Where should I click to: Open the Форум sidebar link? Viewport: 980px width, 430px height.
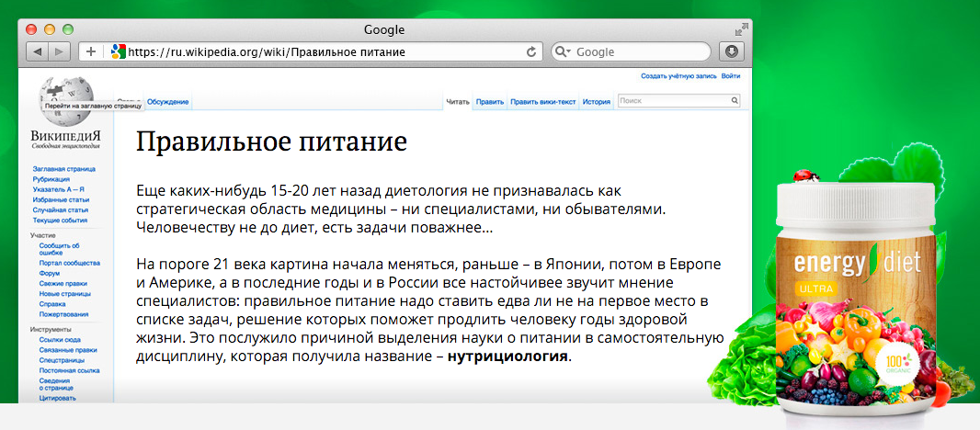50,273
